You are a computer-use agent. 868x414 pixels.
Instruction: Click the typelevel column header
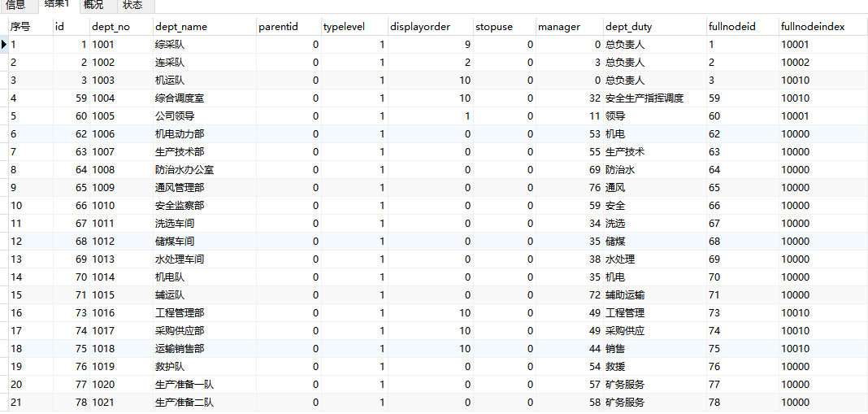354,27
